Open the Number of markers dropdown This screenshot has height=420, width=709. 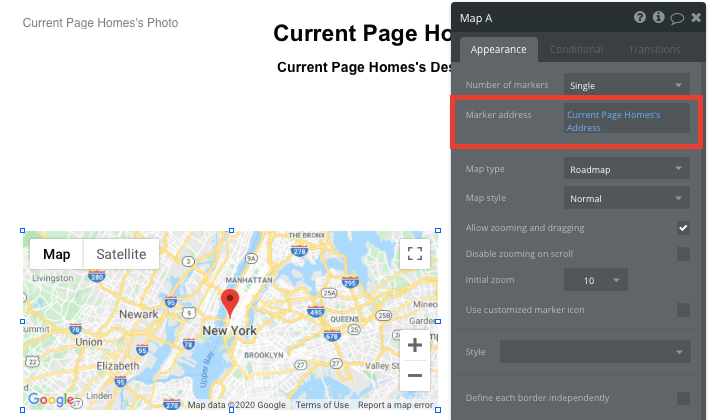tap(627, 85)
